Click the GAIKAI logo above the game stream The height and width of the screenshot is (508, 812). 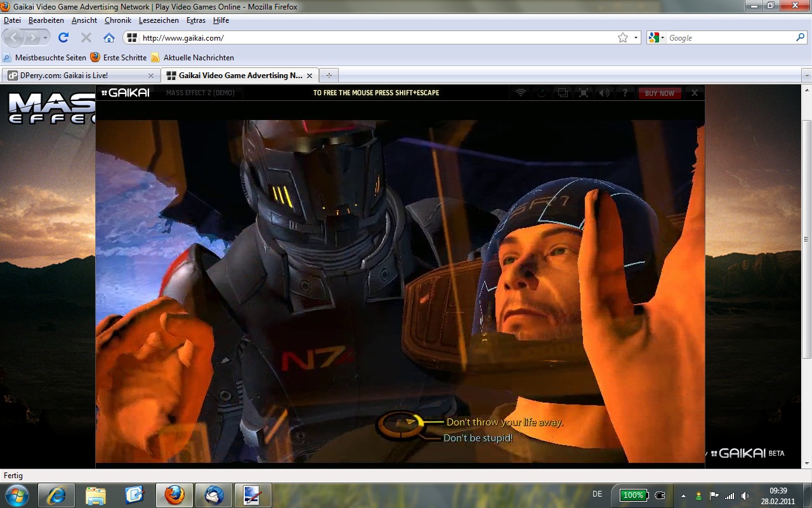(x=126, y=92)
